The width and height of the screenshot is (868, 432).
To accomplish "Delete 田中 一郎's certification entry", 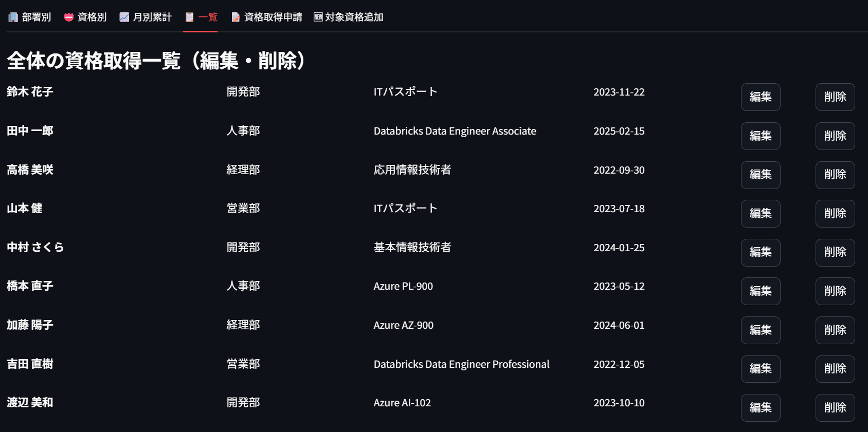I will click(x=835, y=136).
